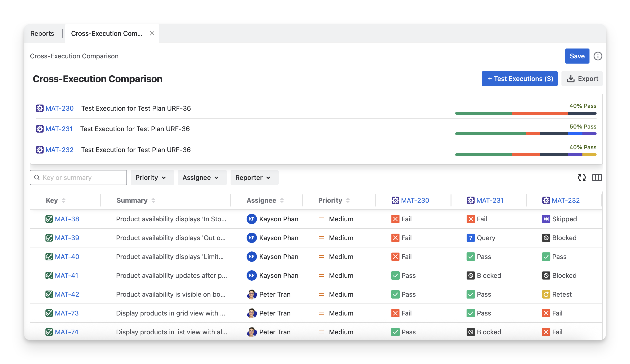The width and height of the screenshot is (630, 364).
Task: Click the info icon beside Save
Action: 597,56
